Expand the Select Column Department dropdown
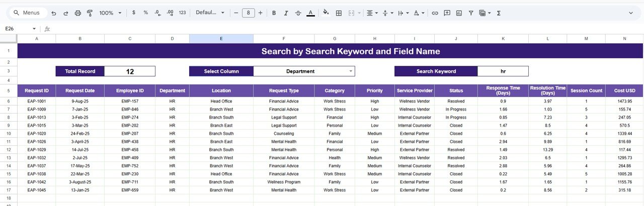The width and height of the screenshot is (644, 206). [x=351, y=71]
